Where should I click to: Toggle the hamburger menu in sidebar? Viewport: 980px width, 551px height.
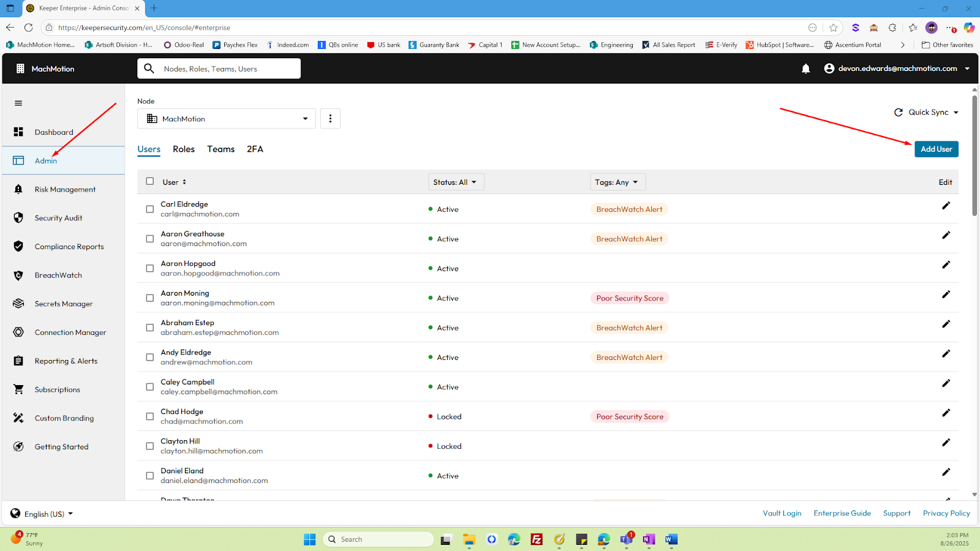click(18, 103)
